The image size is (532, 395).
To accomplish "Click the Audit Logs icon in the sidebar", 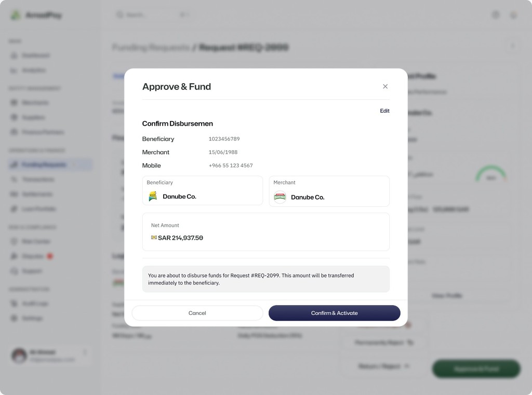I will (14, 304).
